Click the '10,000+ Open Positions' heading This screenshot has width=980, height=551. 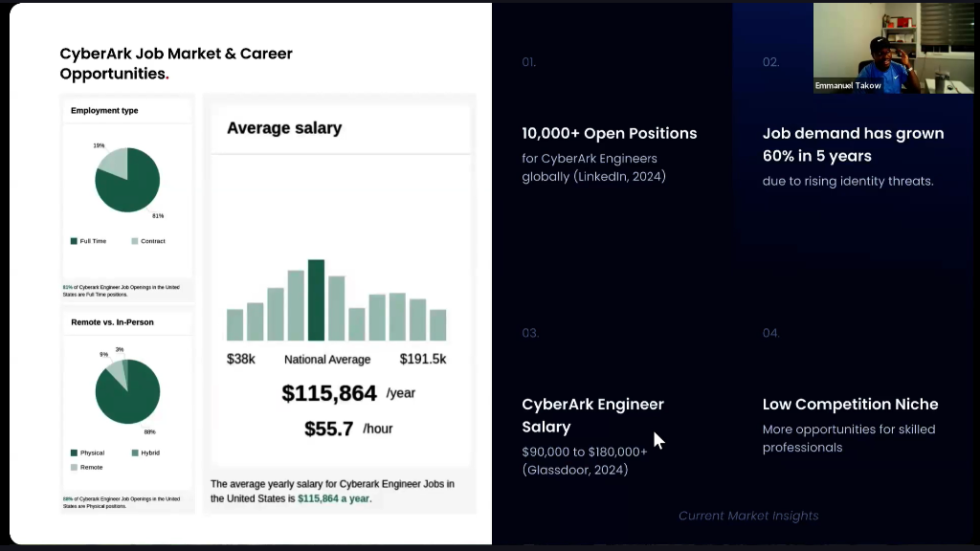pos(610,133)
